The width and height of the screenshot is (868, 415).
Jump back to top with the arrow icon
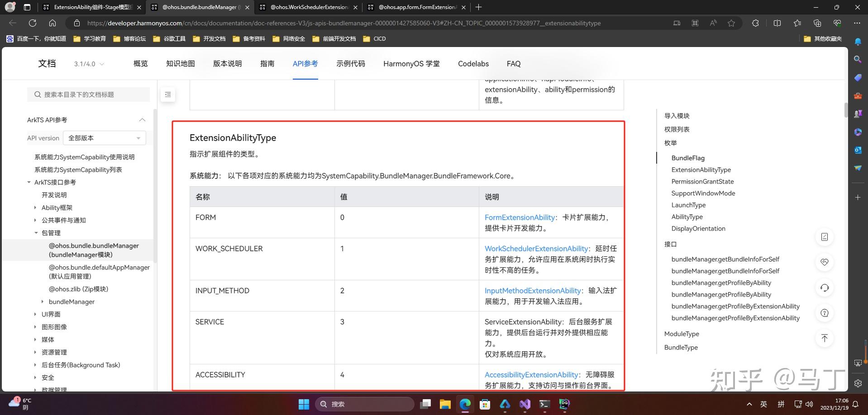825,338
